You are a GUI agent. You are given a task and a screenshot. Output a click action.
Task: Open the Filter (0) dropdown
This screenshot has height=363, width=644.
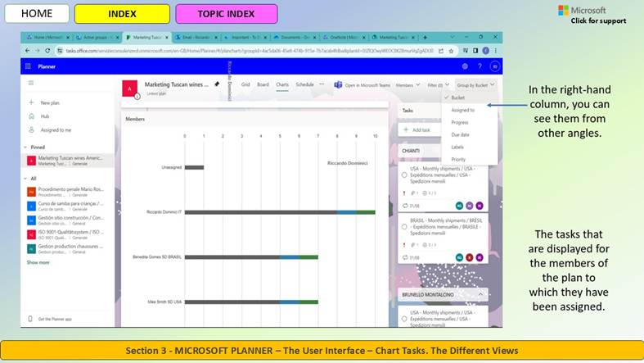tap(439, 85)
